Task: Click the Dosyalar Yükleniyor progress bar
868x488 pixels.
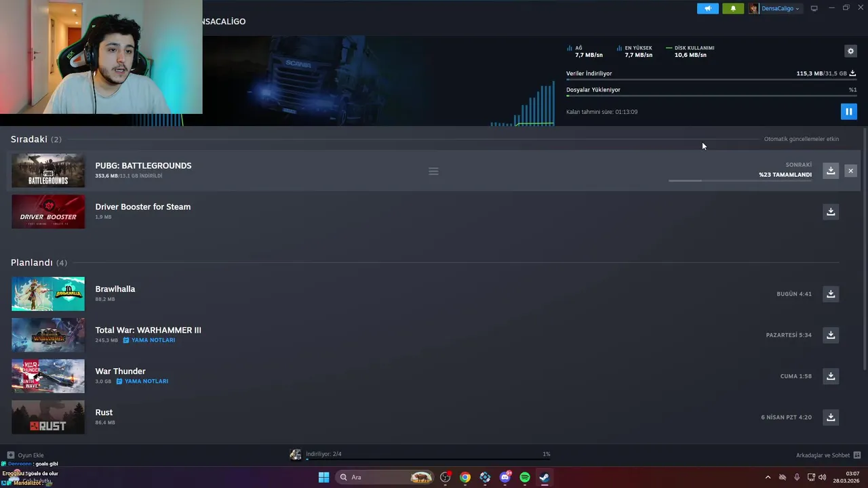Action: click(x=711, y=96)
